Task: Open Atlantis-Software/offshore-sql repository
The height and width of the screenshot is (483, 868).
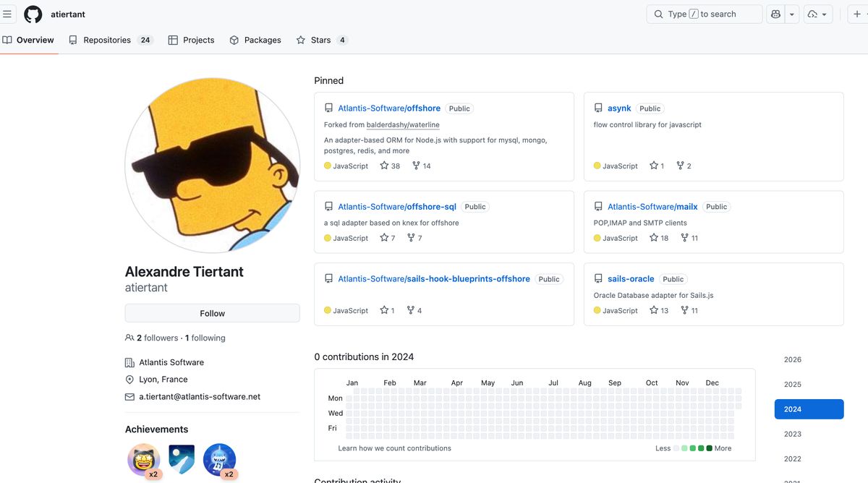Action: tap(397, 207)
